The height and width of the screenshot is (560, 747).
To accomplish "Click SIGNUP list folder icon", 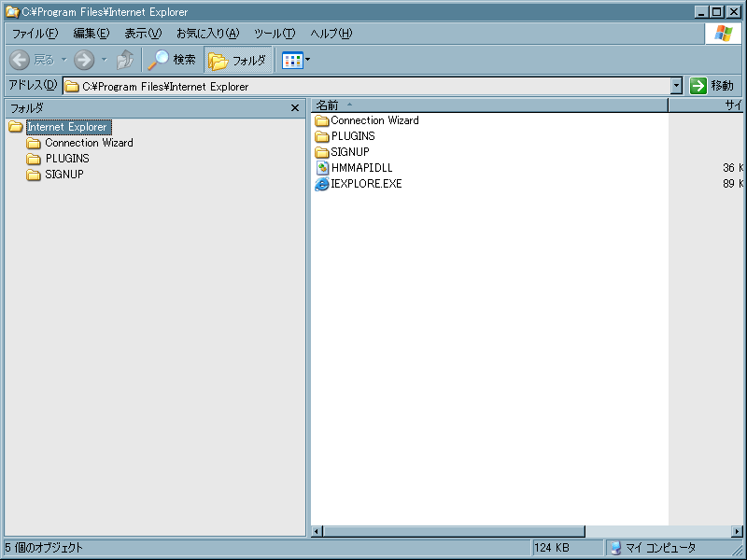I will click(322, 152).
